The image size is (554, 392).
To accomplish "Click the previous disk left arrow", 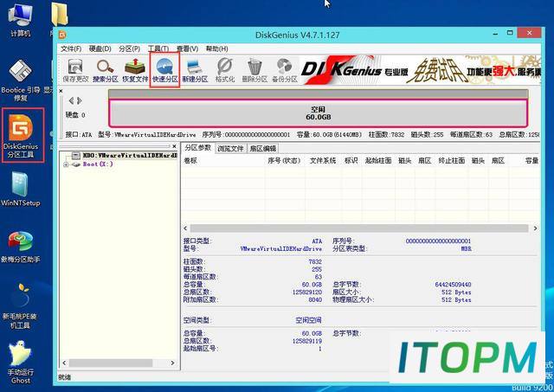I will (x=71, y=100).
